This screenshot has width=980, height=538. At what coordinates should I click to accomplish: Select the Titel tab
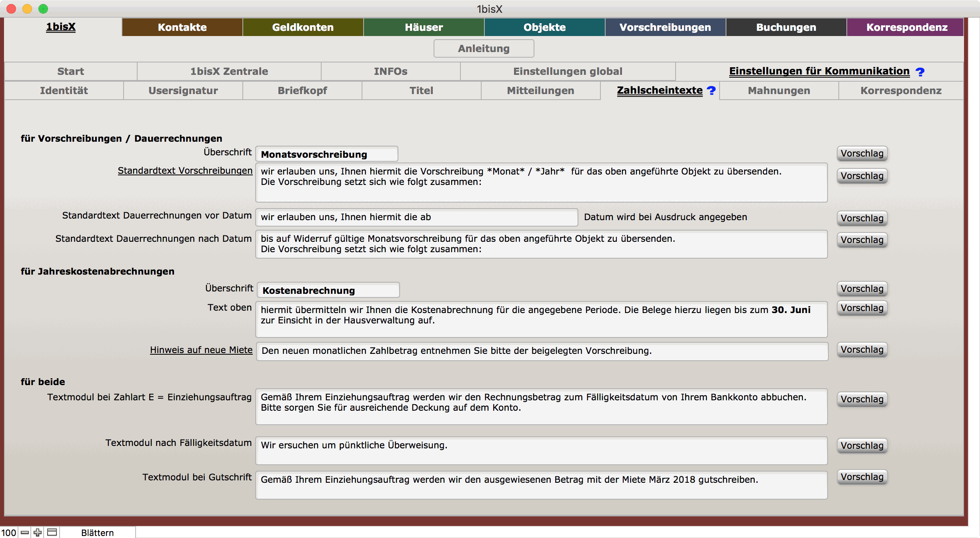coord(422,90)
